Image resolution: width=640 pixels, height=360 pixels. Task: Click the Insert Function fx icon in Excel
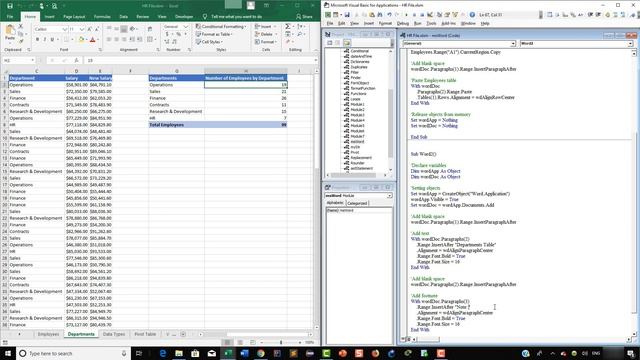(76, 60)
